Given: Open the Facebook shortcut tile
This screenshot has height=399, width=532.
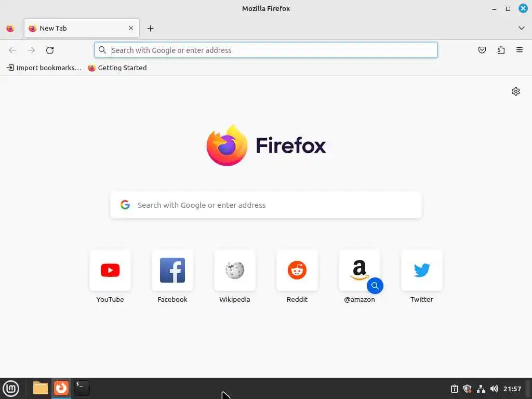Looking at the screenshot, I should 172,270.
